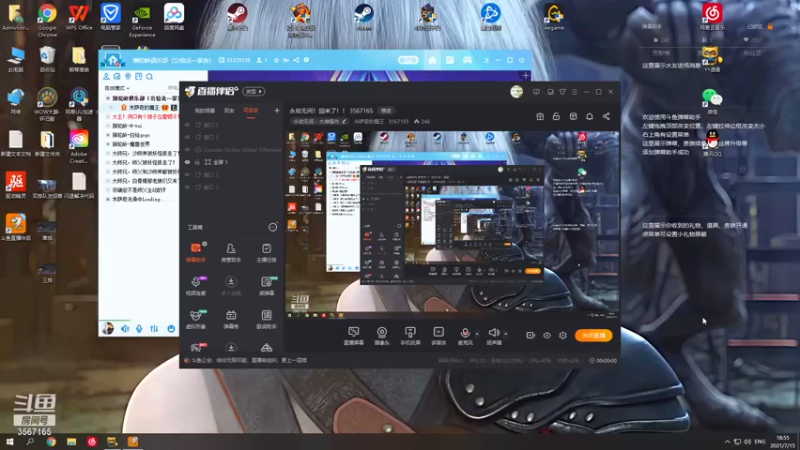Image resolution: width=800 pixels, height=450 pixels.
Task: Click the 修改 button next to room title
Action: pos(386,111)
